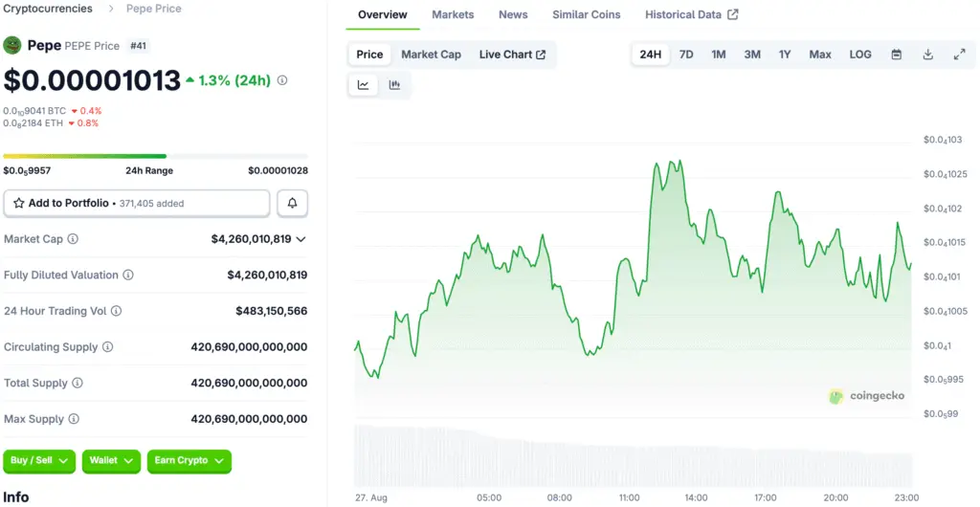Open Fully Diluted Valuation info icon
Image resolution: width=980 pixels, height=507 pixels.
point(128,276)
